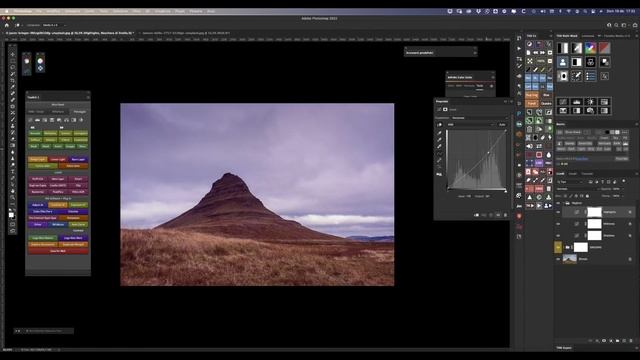Switch to the second document tab

pyautogui.click(x=186, y=33)
